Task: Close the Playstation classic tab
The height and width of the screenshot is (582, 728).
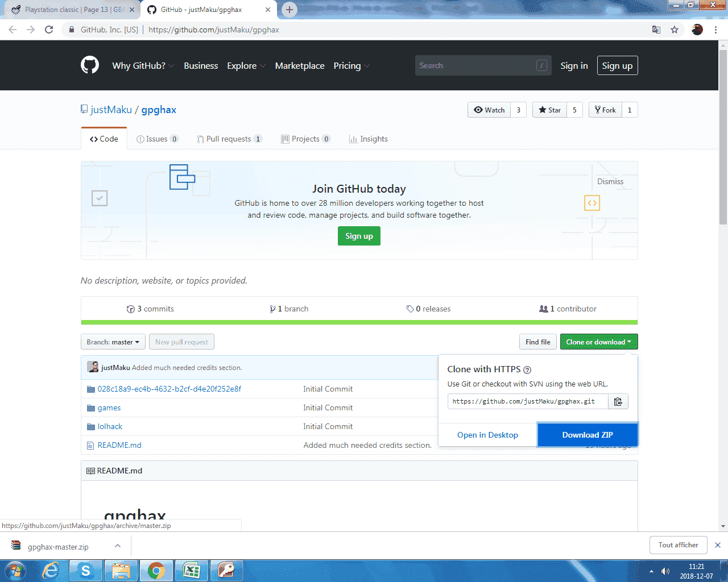Action: [132, 10]
